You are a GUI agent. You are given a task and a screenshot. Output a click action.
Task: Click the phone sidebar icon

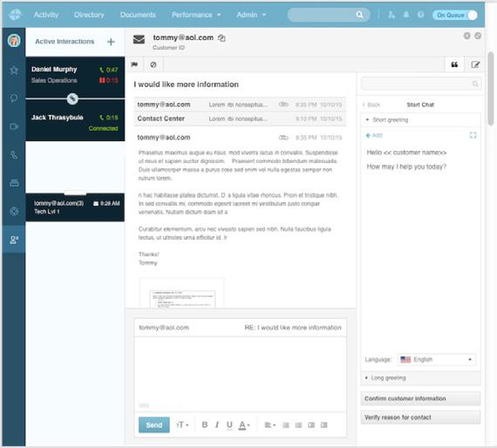pos(14,155)
